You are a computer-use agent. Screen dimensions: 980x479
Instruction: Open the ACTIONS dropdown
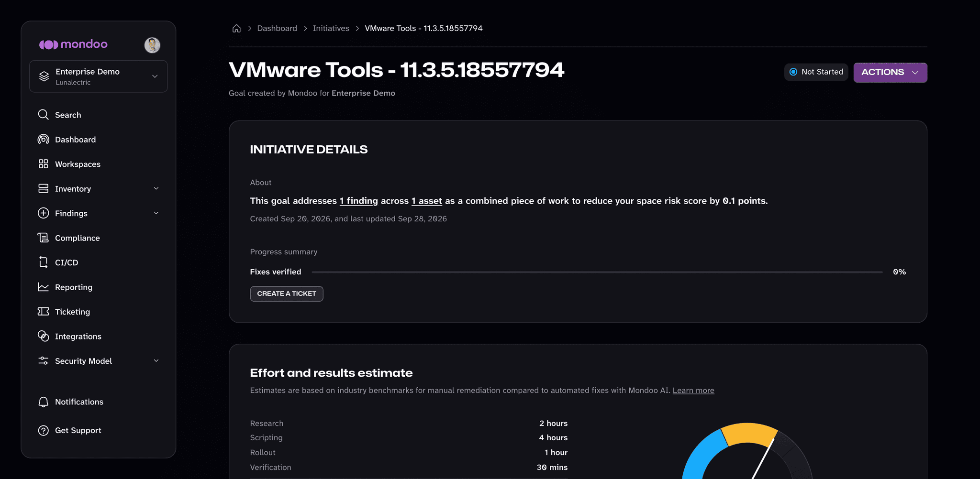[x=890, y=72]
